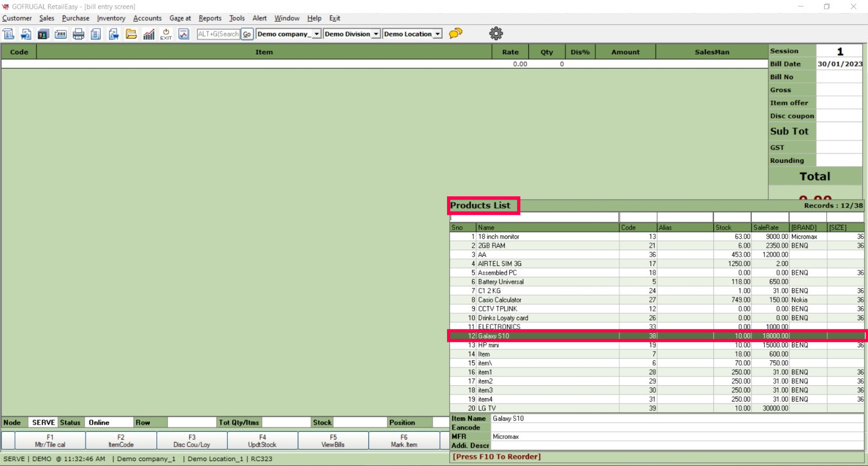
Task: Click the Rate cell in bill entry row
Action: point(510,64)
